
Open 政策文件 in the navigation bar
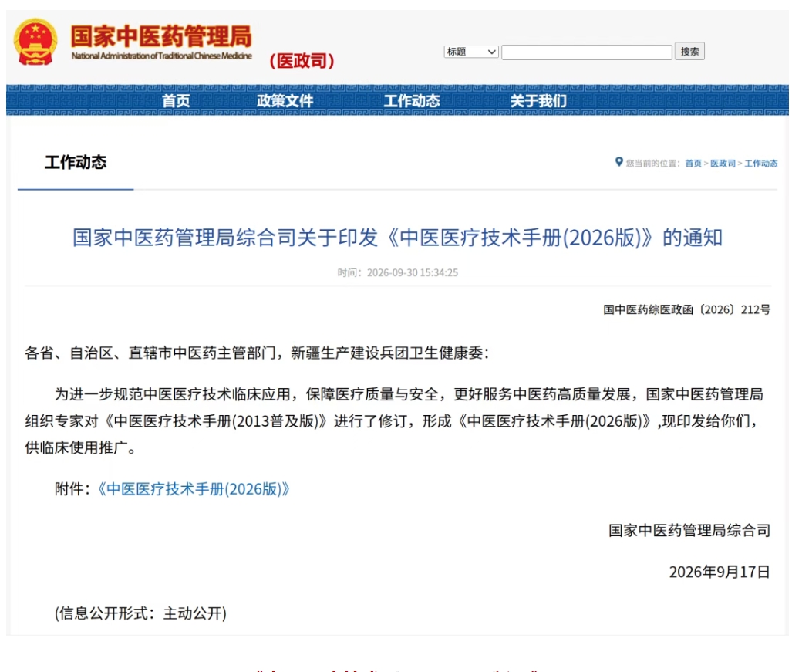tap(285, 100)
